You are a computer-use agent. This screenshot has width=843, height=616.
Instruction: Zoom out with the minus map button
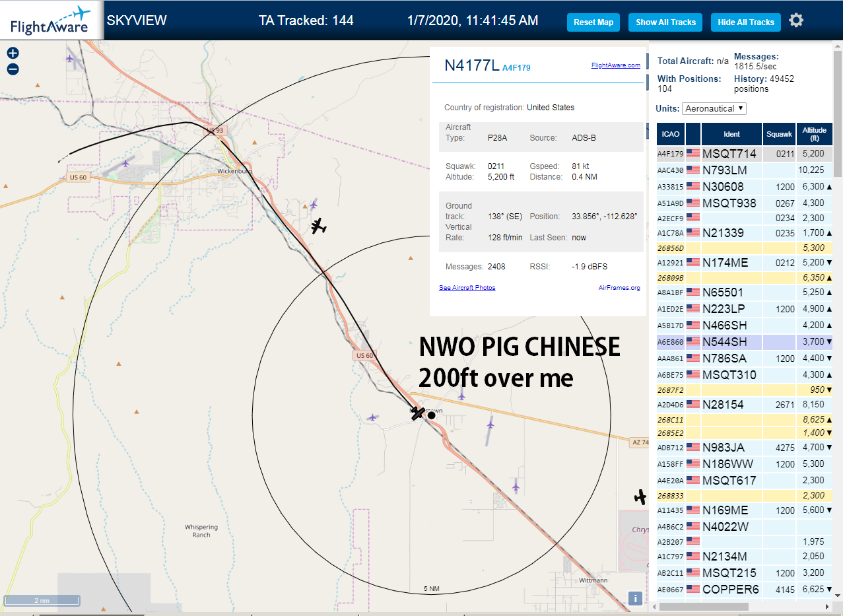tap(13, 69)
